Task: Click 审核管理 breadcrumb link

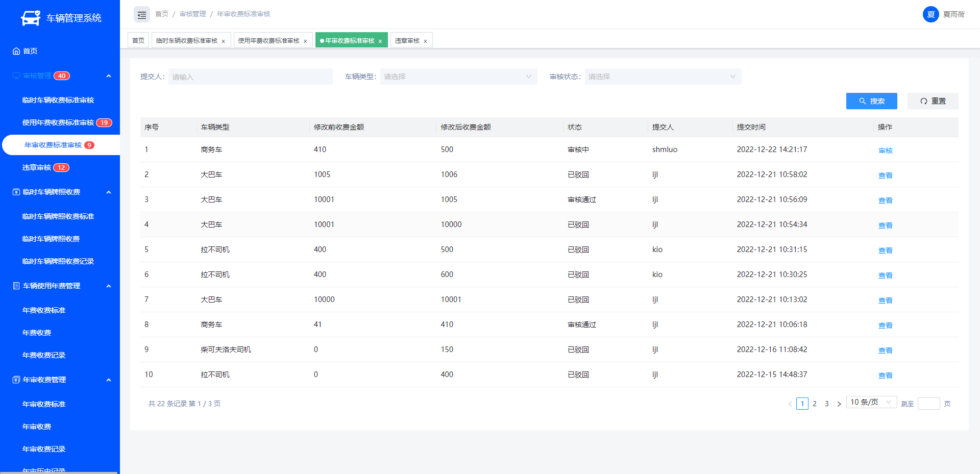Action: 192,14
